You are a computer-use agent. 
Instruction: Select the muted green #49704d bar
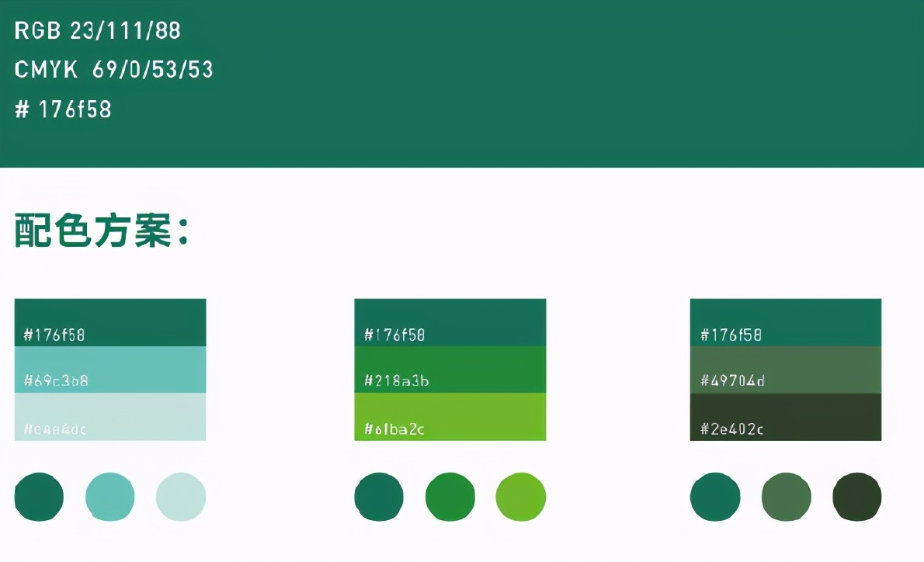point(785,369)
